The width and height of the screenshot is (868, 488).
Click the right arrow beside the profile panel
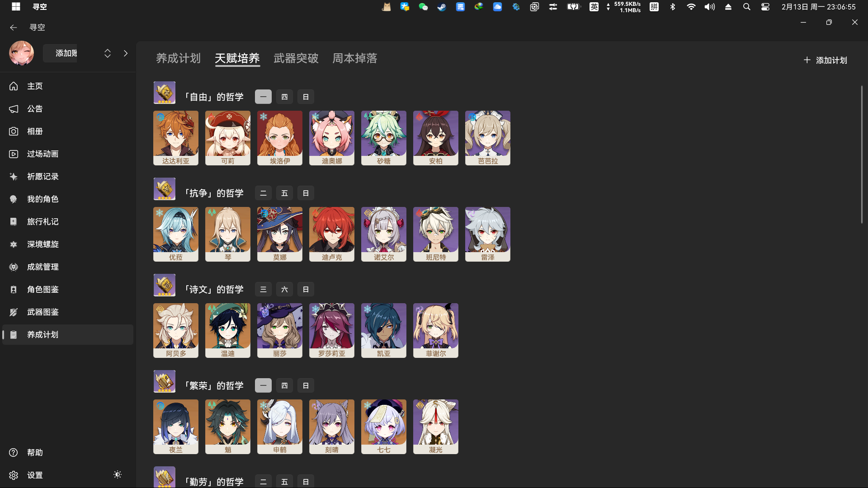(x=125, y=53)
